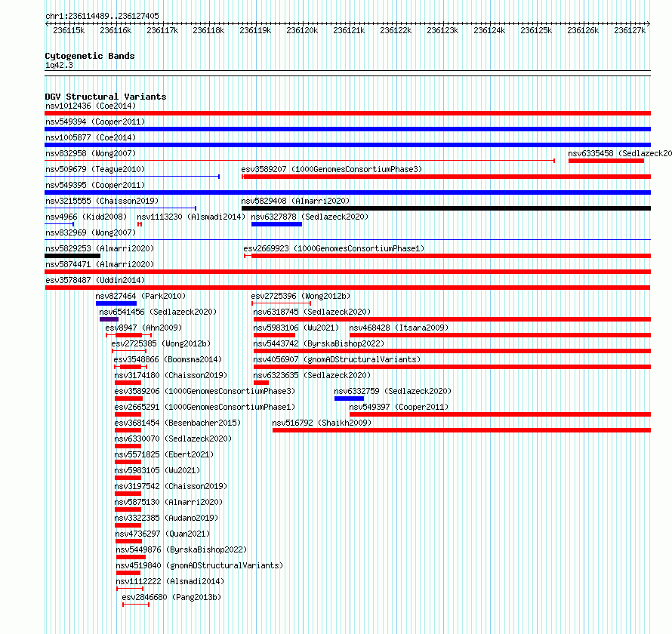672x634 pixels.
Task: Click esv3548866 (Boomsma2014) label
Action: point(168,359)
